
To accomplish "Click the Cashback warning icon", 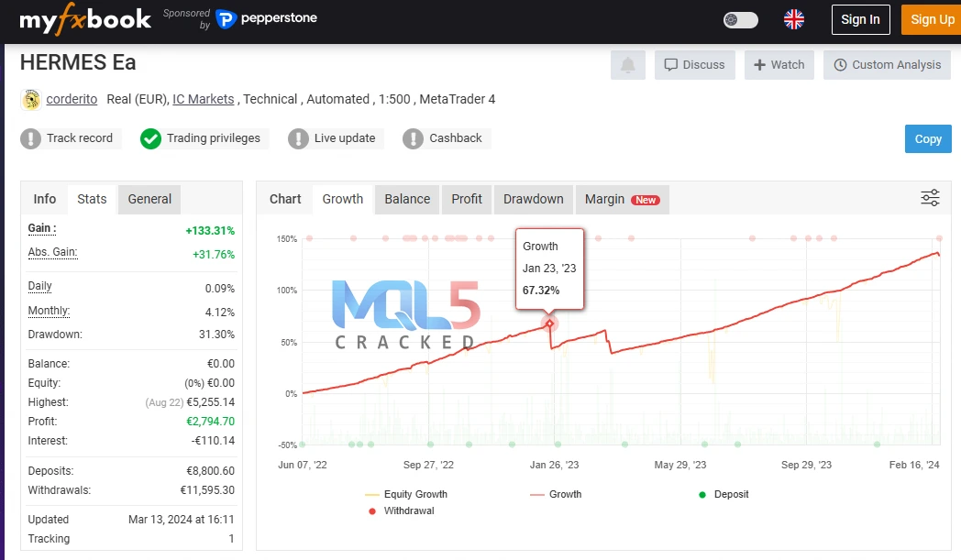I will (x=413, y=138).
